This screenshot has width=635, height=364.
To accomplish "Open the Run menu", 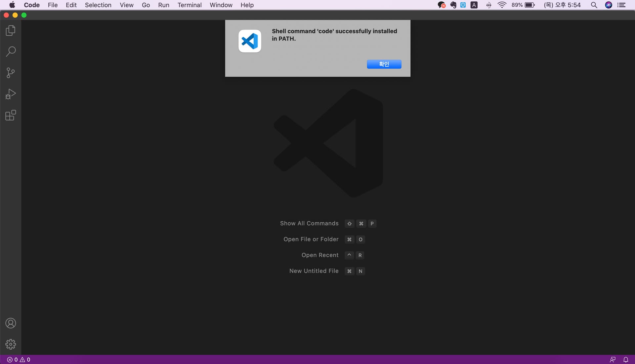I will pos(164,5).
